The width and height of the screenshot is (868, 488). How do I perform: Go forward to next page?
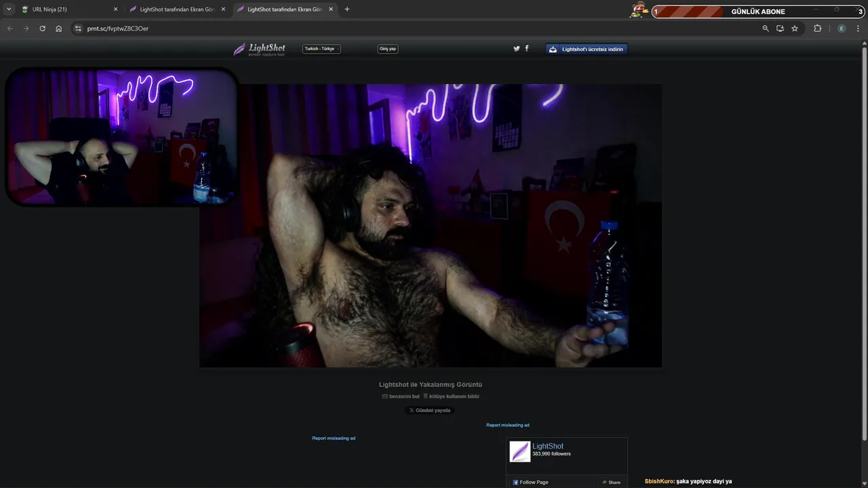click(26, 28)
